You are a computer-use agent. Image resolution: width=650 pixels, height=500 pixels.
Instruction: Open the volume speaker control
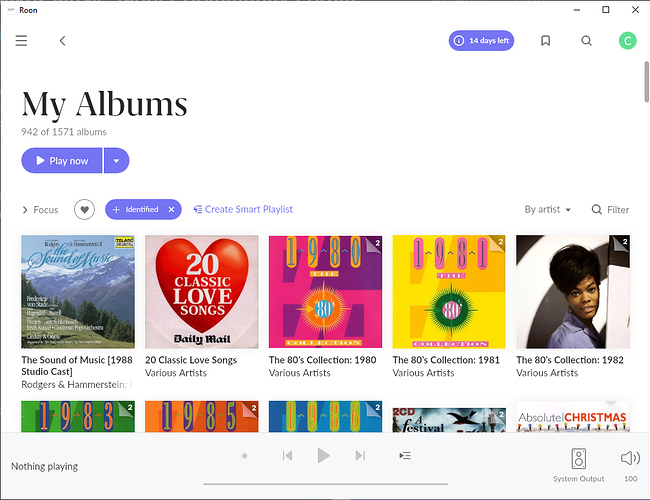pos(629,458)
